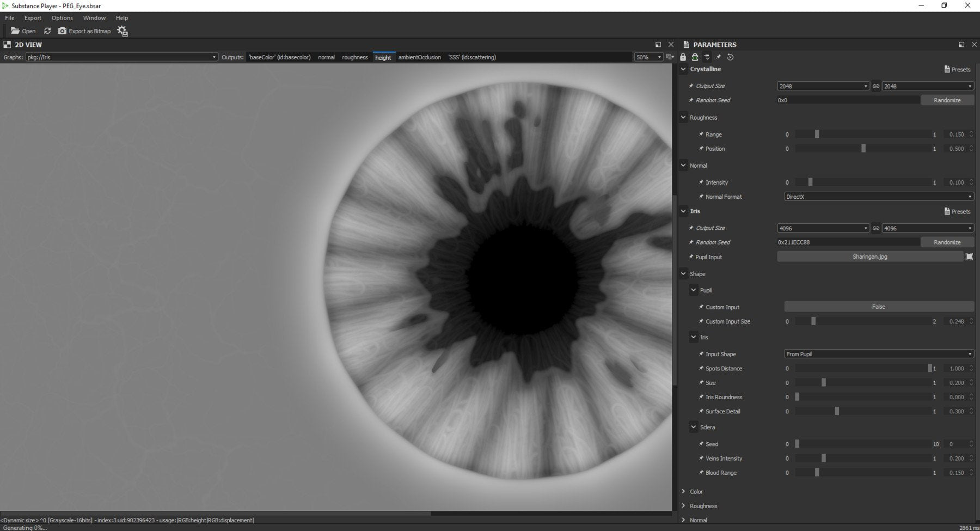The height and width of the screenshot is (531, 980).
Task: Open the Window menu
Action: pyautogui.click(x=94, y=18)
